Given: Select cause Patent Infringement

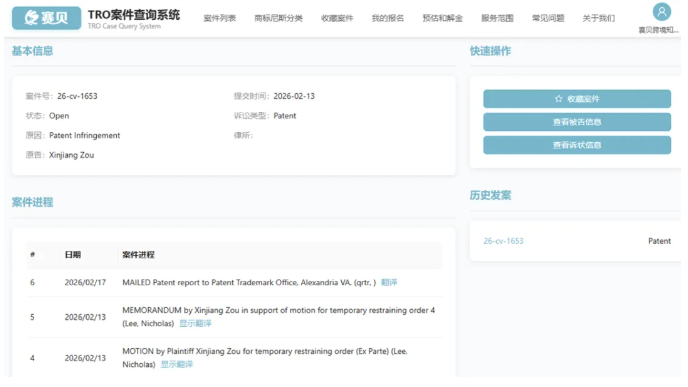Looking at the screenshot, I should [x=84, y=136].
